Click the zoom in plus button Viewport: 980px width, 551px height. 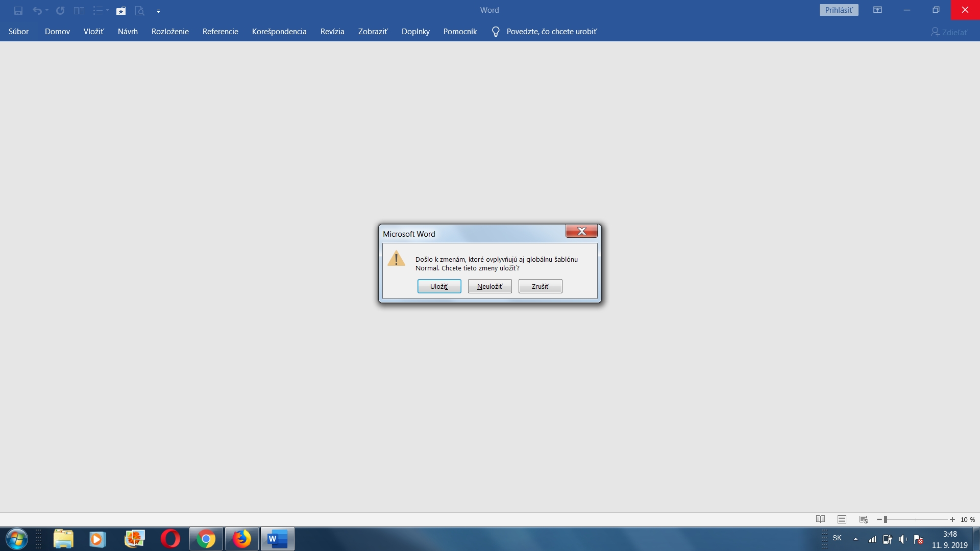952,519
